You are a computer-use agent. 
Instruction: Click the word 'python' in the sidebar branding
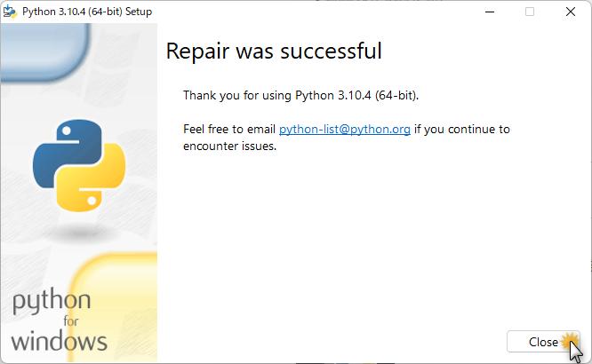pyautogui.click(x=52, y=302)
